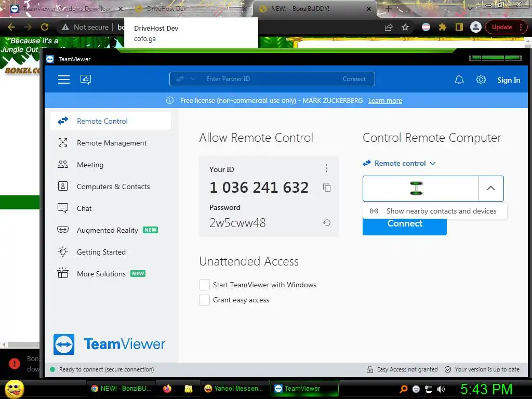This screenshot has height=399, width=532.
Task: Toggle the Chrome side panel icon
Action: click(x=459, y=27)
